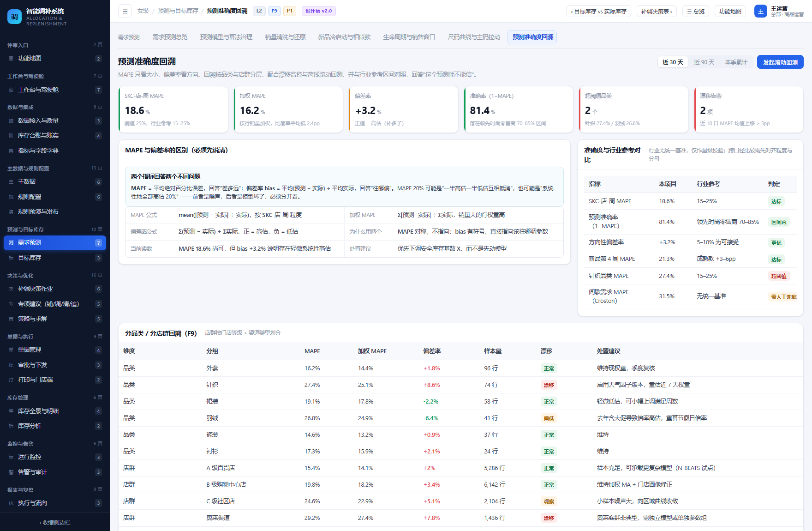Click the 超阈值品类 KPI card

633,110
